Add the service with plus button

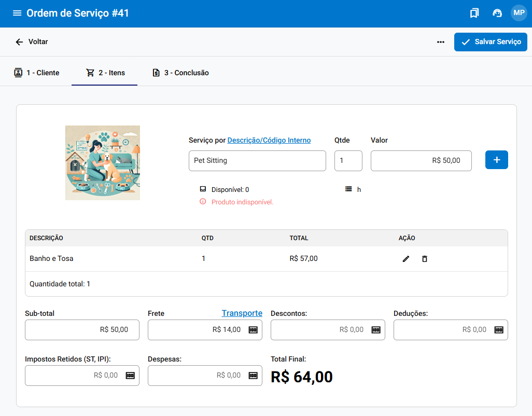click(x=496, y=160)
